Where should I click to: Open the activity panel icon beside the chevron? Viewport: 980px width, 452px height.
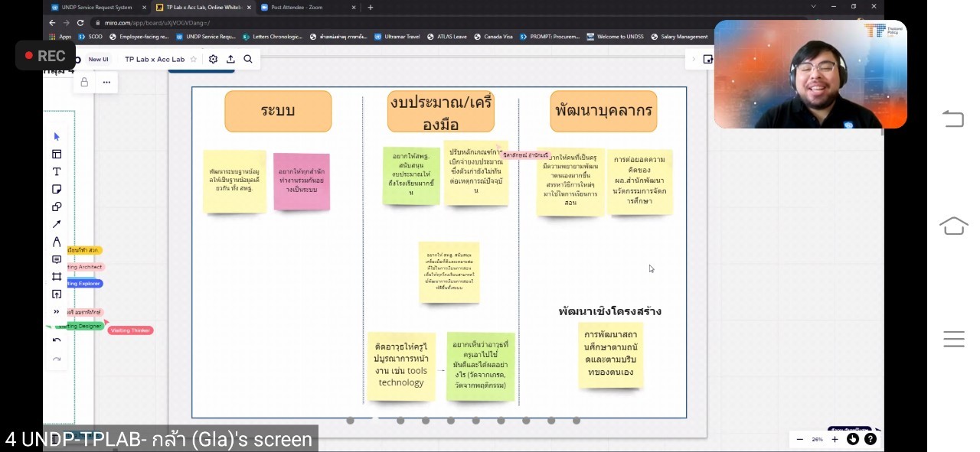(707, 59)
